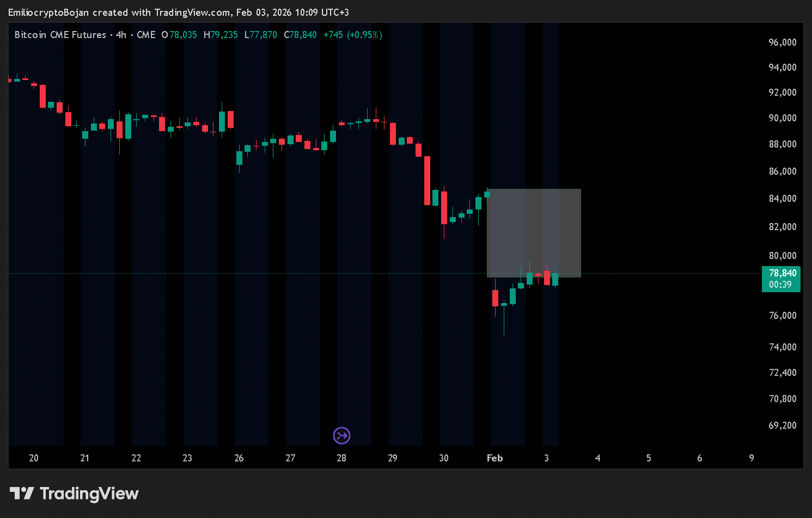Image resolution: width=812 pixels, height=518 pixels.
Task: Click the 20 date label
Action: pos(33,458)
